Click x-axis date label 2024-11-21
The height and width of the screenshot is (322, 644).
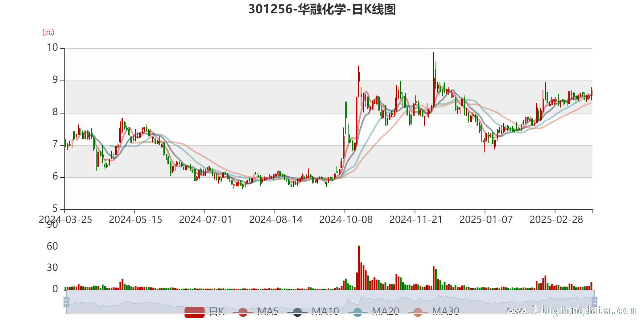tap(416, 220)
